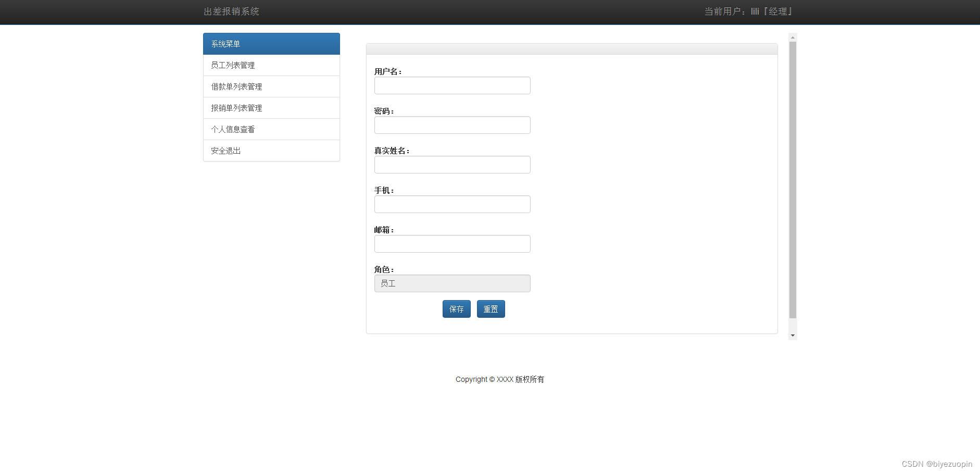The height and width of the screenshot is (473, 980).
Task: Click the 出差报销系统 title link
Action: (231, 11)
